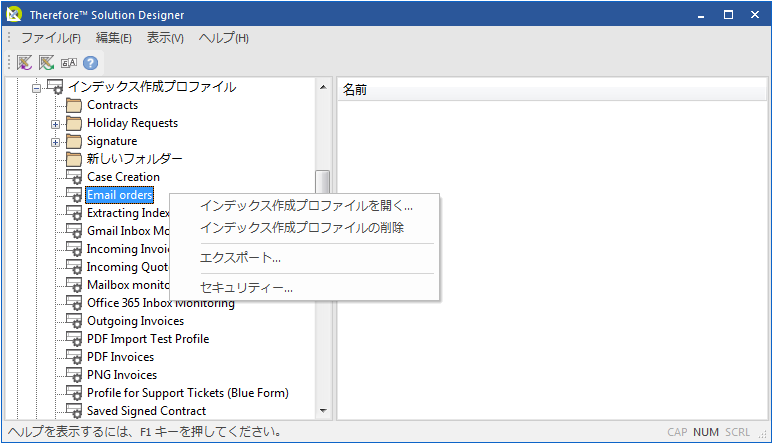Click the language switch toolbar icon
This screenshot has height=444, width=773.
coord(69,63)
